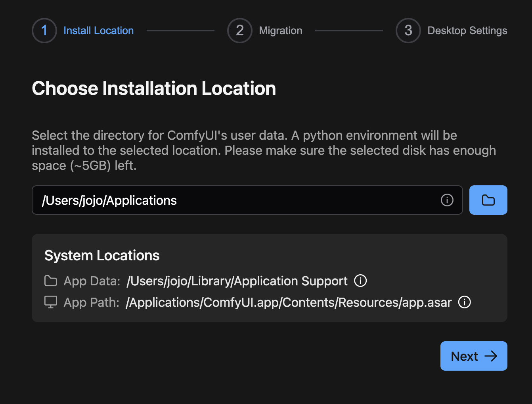This screenshot has height=404, width=532.
Task: Click the folder icon beside App Data
Action: pos(51,281)
